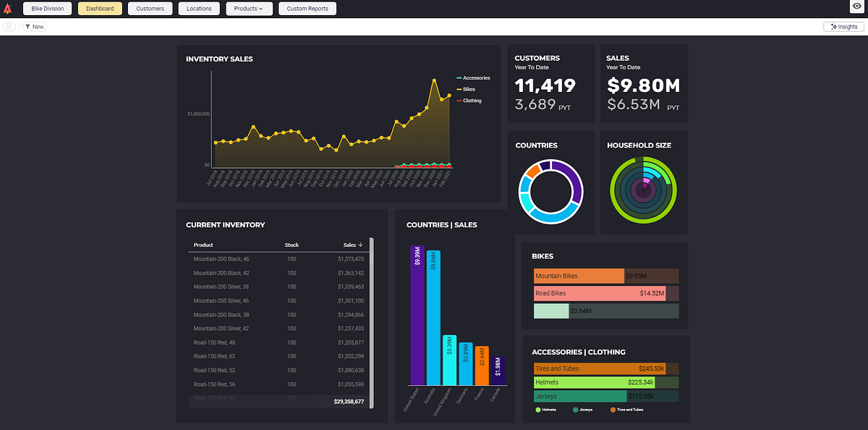Expand the New filter chip

click(35, 26)
